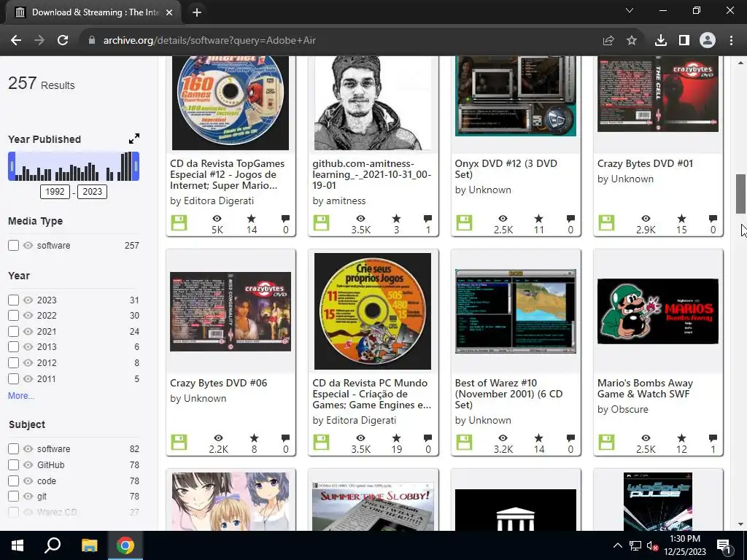
Task: Toggle the Chrome side panel icon
Action: (x=684, y=41)
